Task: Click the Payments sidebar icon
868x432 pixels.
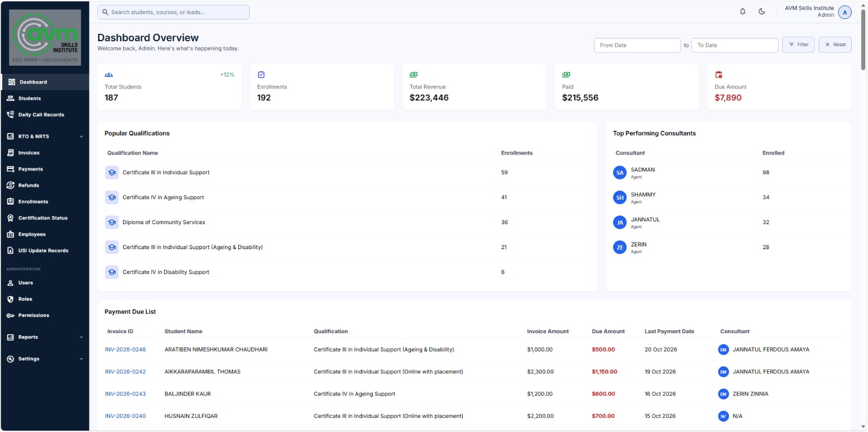Action: click(x=10, y=169)
